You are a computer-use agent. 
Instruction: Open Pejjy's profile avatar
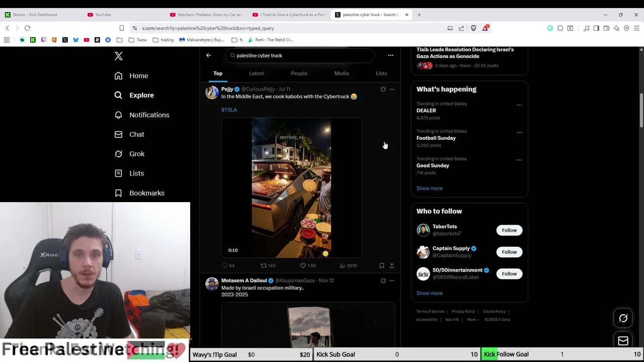212,93
